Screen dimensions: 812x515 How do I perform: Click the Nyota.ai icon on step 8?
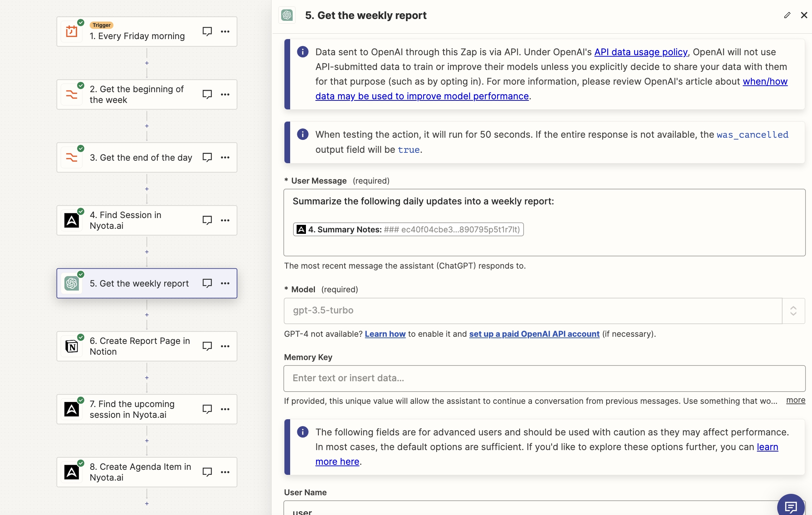pos(72,472)
